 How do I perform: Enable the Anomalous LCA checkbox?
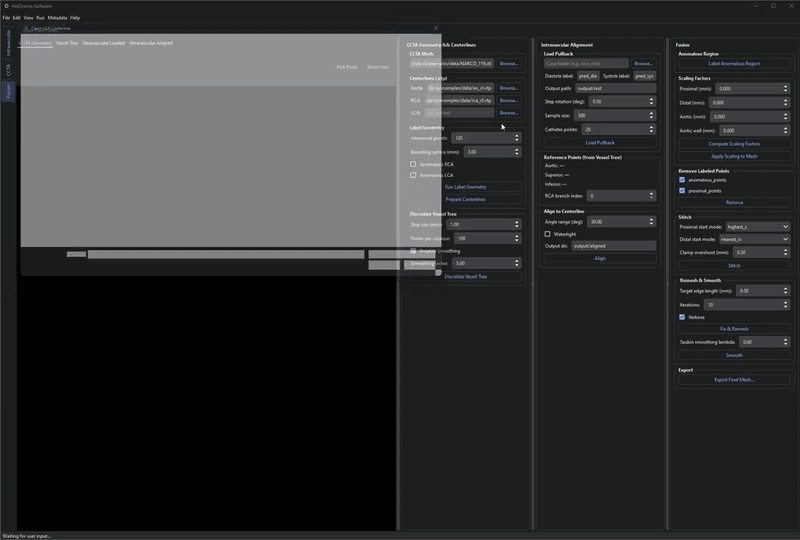pyautogui.click(x=413, y=175)
